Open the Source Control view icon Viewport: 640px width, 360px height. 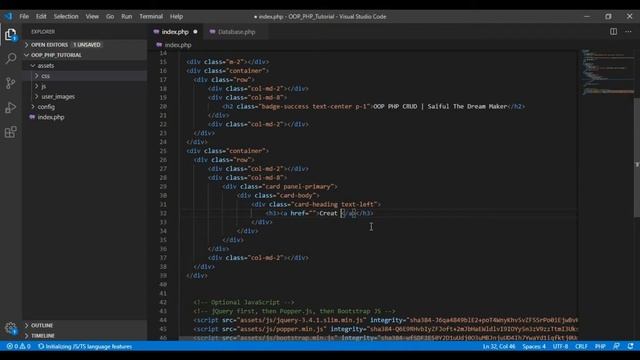pyautogui.click(x=11, y=83)
